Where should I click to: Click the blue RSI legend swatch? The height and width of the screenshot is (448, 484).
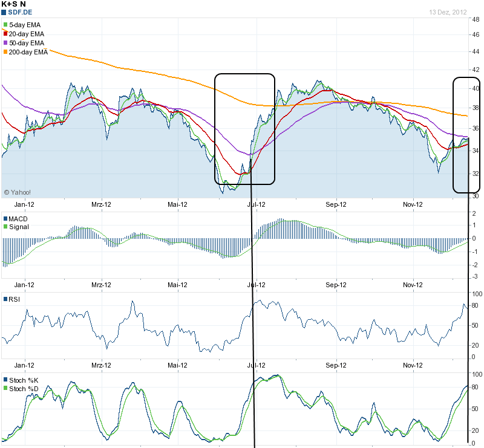pyautogui.click(x=5, y=299)
